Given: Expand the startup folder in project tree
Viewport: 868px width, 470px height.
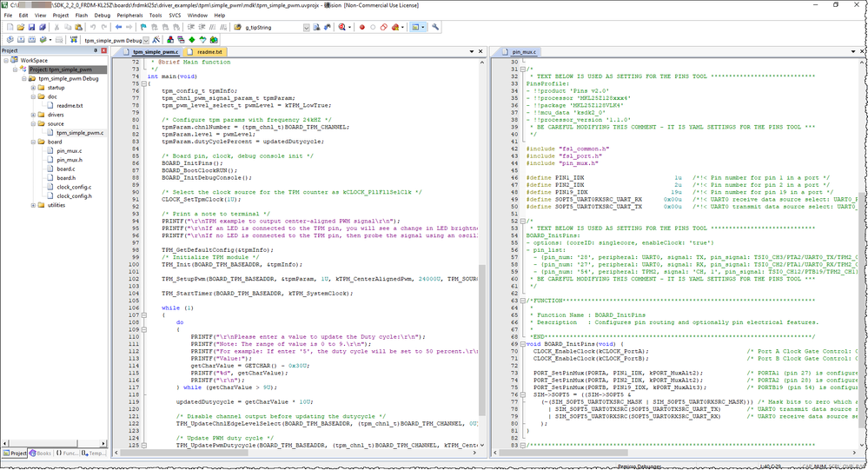Looking at the screenshot, I should pyautogui.click(x=31, y=88).
